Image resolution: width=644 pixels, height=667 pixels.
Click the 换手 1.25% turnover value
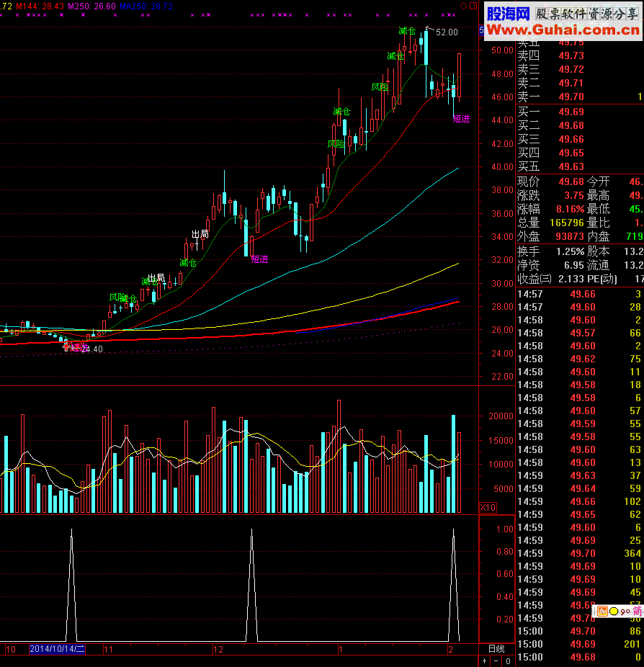571,251
